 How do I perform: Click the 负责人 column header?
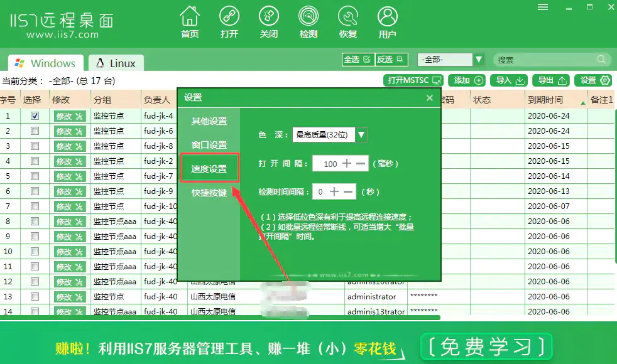pyautogui.click(x=159, y=100)
